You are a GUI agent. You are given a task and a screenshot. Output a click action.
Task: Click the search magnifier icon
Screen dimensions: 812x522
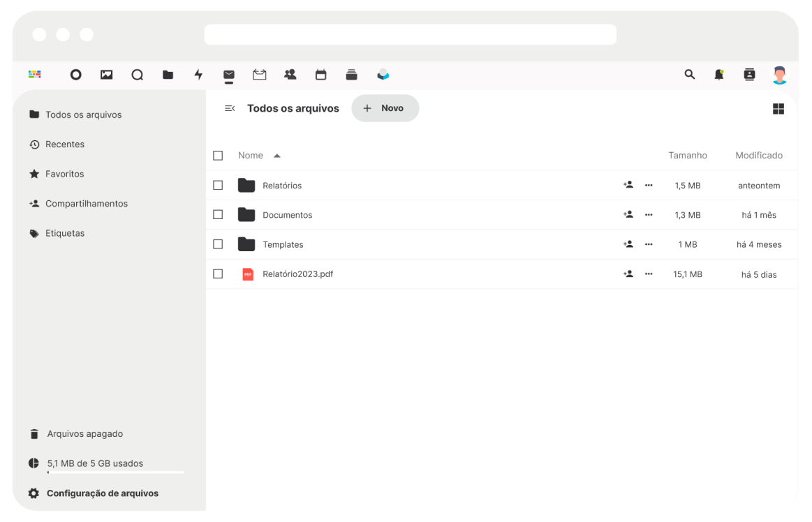[x=690, y=75]
